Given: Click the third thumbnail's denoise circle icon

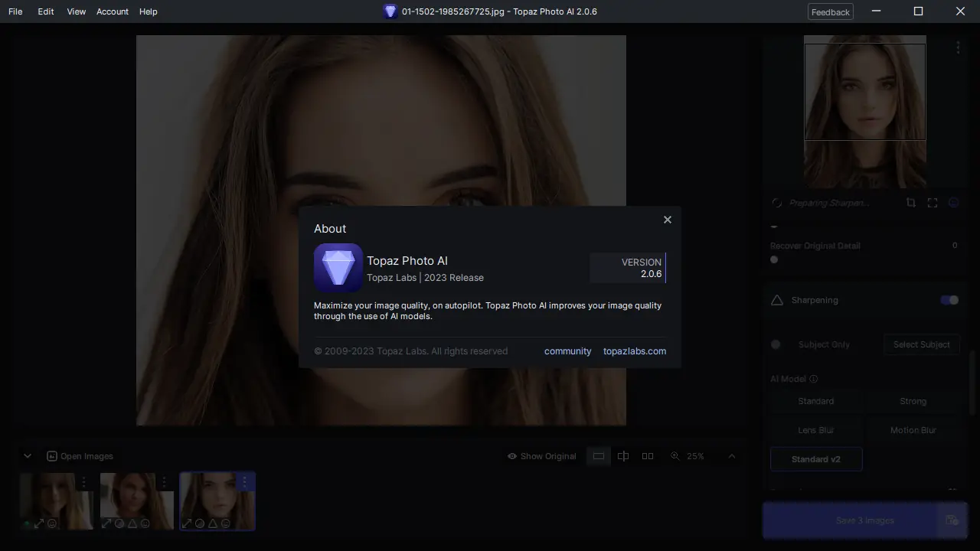Looking at the screenshot, I should pos(200,523).
